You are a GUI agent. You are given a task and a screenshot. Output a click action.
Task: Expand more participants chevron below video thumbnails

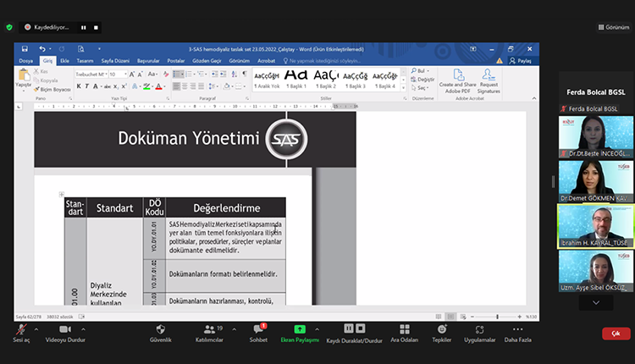pyautogui.click(x=596, y=302)
